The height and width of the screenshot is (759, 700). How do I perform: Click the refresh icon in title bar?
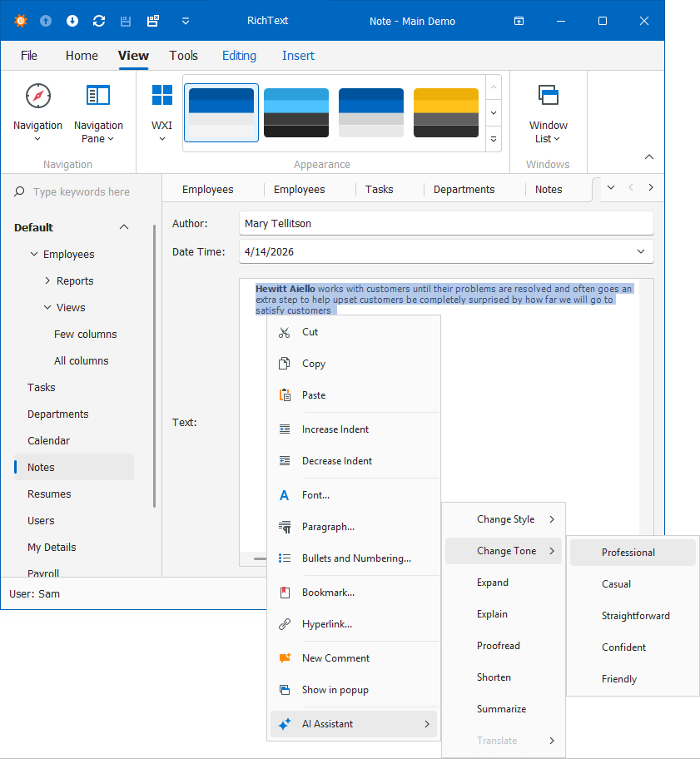coord(99,21)
